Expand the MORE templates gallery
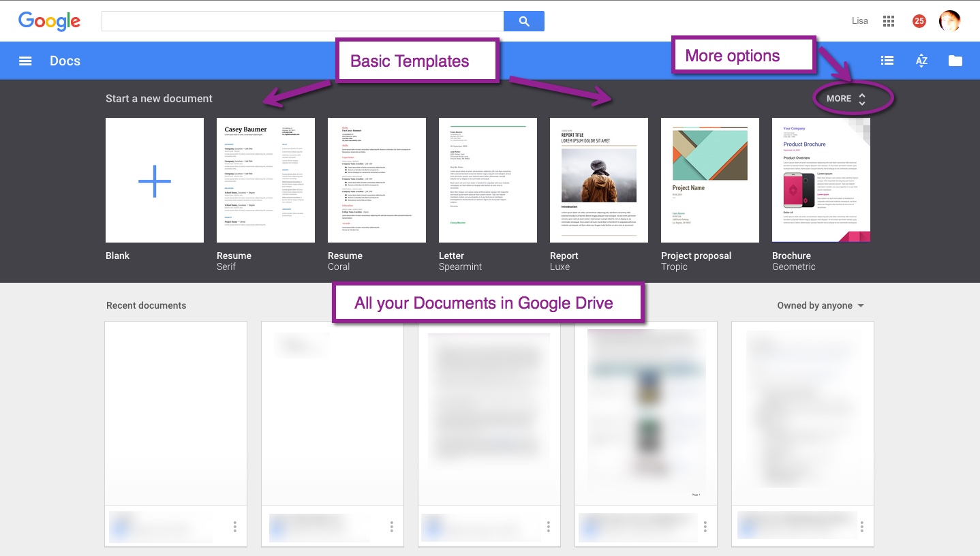The width and height of the screenshot is (980, 556). click(x=846, y=99)
